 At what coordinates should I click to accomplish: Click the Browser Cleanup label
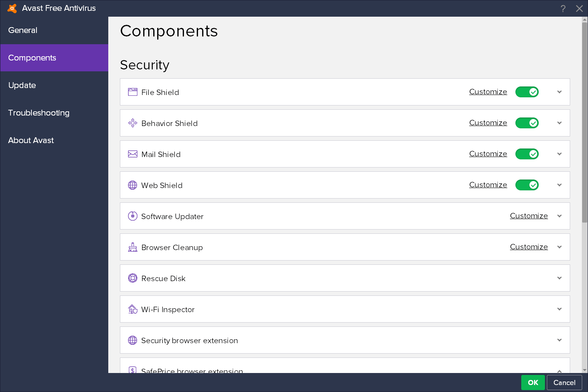pos(172,247)
